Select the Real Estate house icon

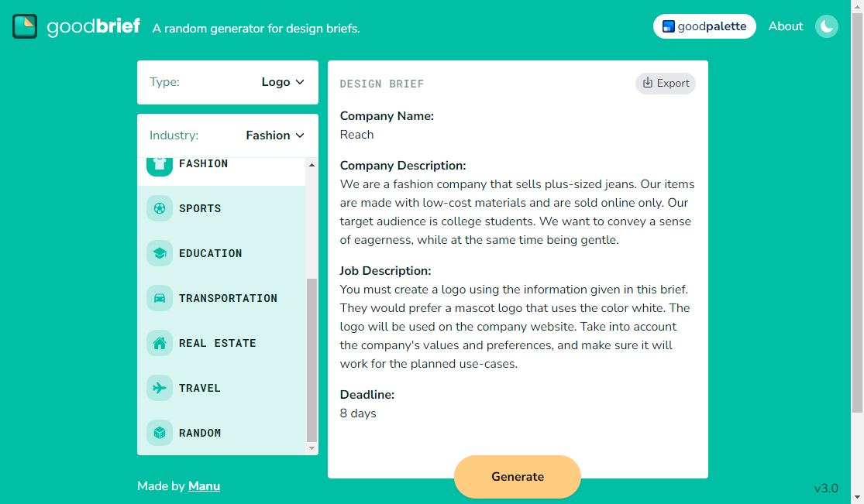pos(159,343)
